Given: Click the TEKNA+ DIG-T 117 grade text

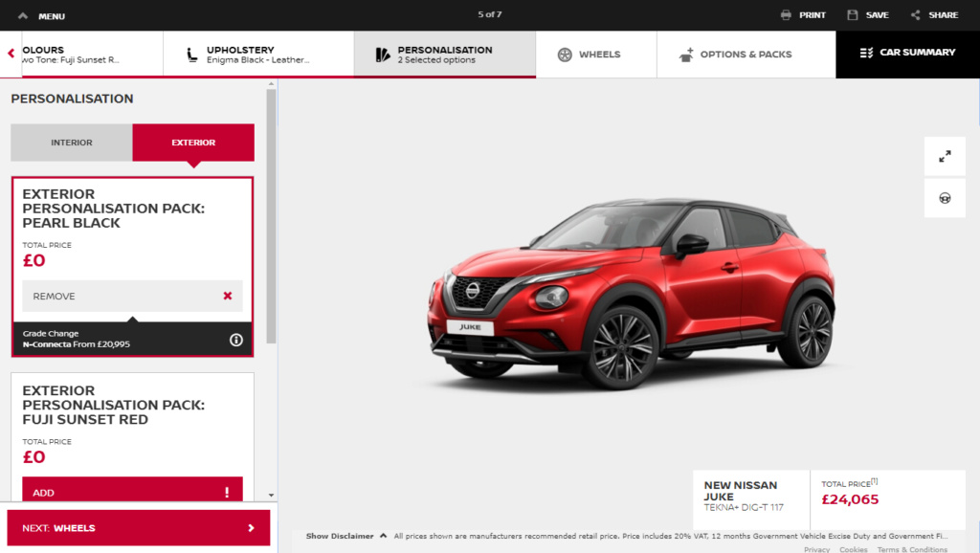Looking at the screenshot, I should [743, 507].
